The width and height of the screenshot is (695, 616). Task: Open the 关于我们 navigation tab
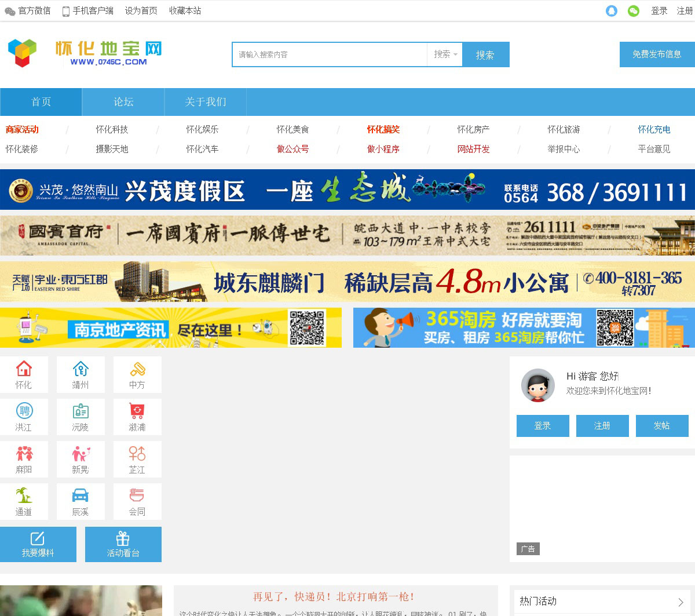(x=206, y=102)
